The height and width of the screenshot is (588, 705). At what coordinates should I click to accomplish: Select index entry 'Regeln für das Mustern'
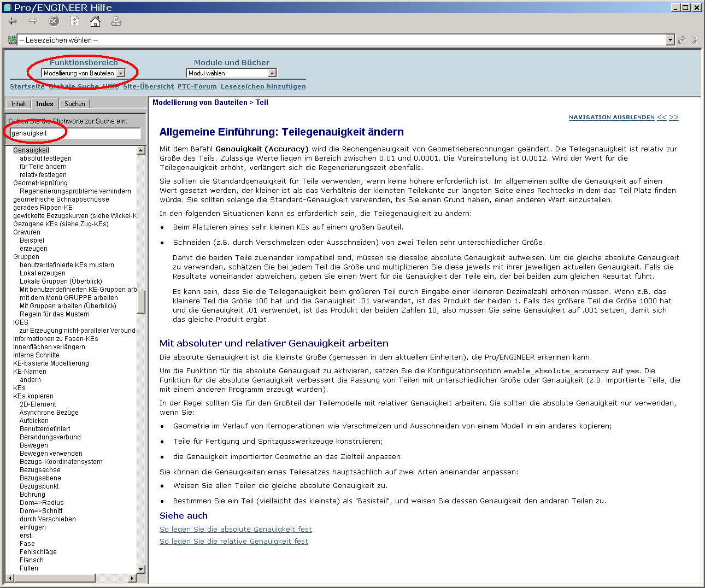(x=55, y=314)
